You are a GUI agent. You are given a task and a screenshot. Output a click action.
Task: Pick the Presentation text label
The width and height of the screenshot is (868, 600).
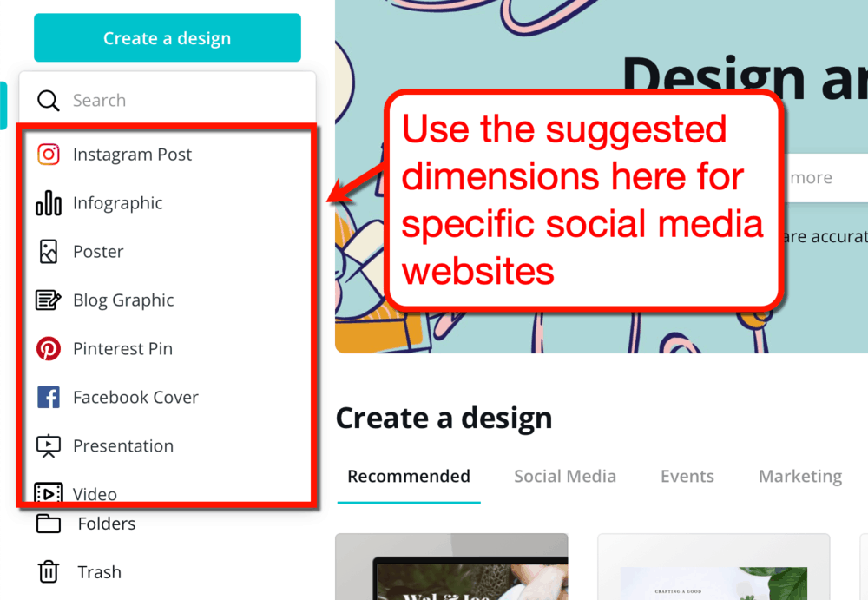click(x=123, y=446)
